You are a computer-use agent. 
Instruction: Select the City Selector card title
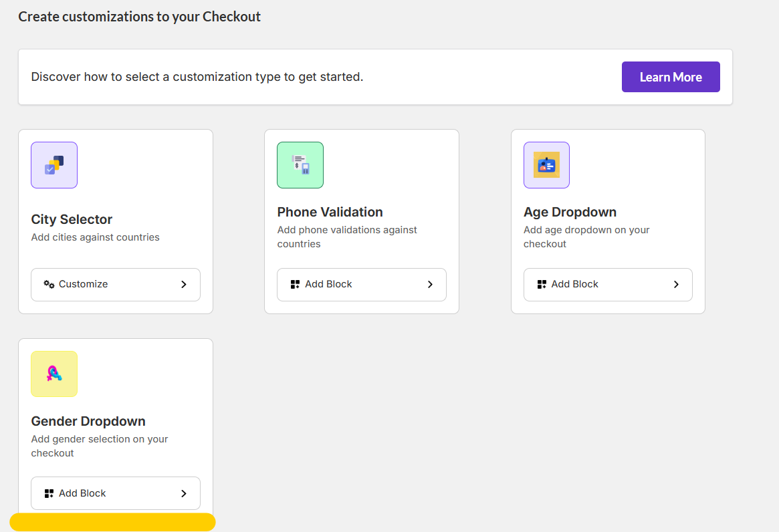tap(72, 219)
